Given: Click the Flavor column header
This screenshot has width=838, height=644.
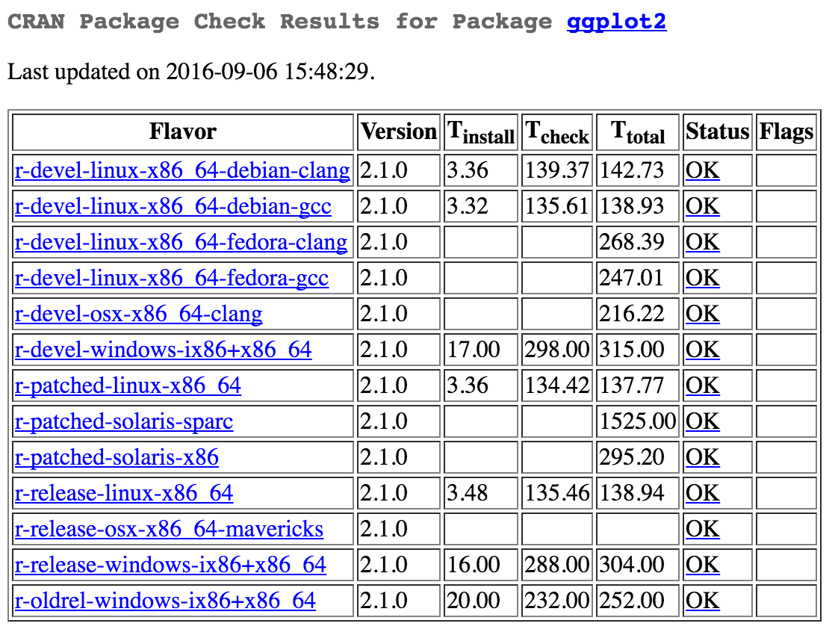Looking at the screenshot, I should click(x=183, y=131).
